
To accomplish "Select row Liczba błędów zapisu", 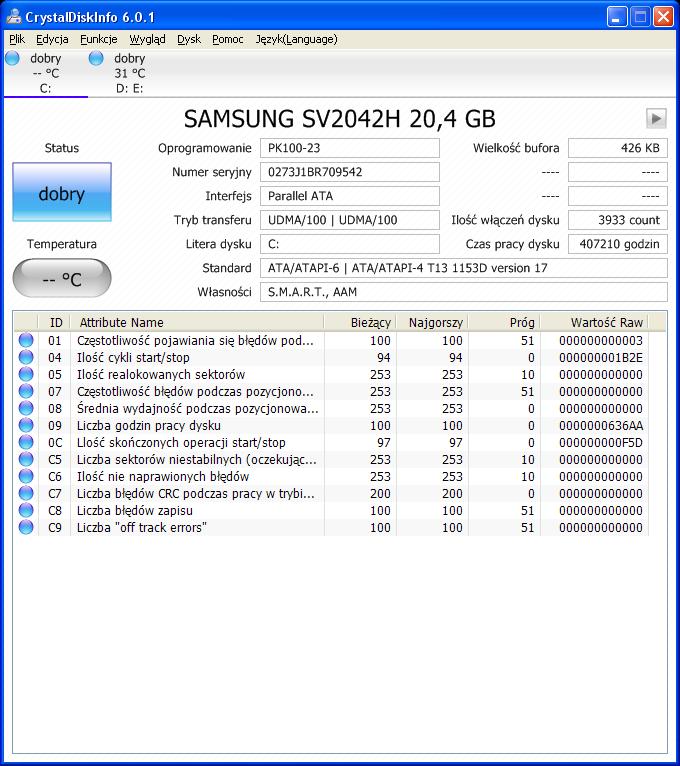I will pos(332,511).
